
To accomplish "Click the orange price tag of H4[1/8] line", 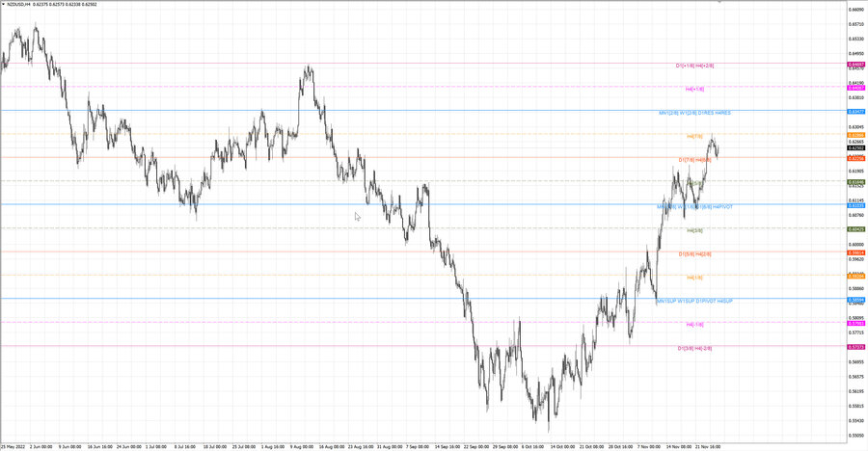I will coord(856,277).
